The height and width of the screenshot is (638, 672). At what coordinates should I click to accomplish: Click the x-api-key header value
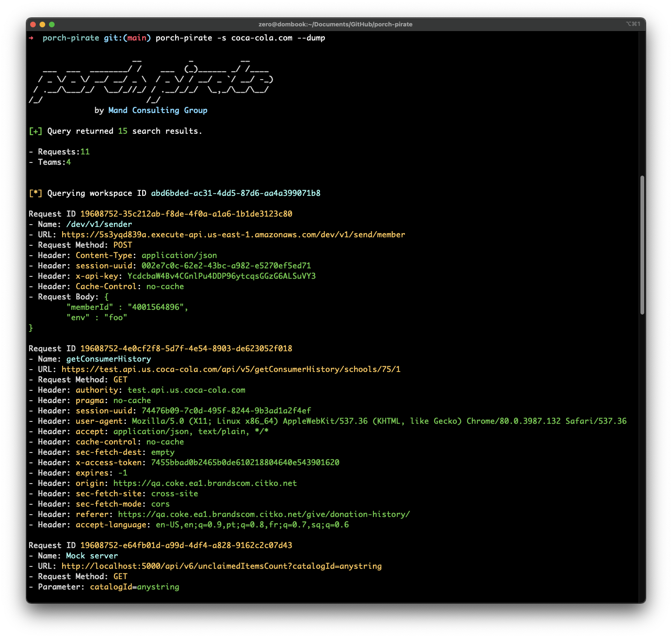pyautogui.click(x=221, y=276)
